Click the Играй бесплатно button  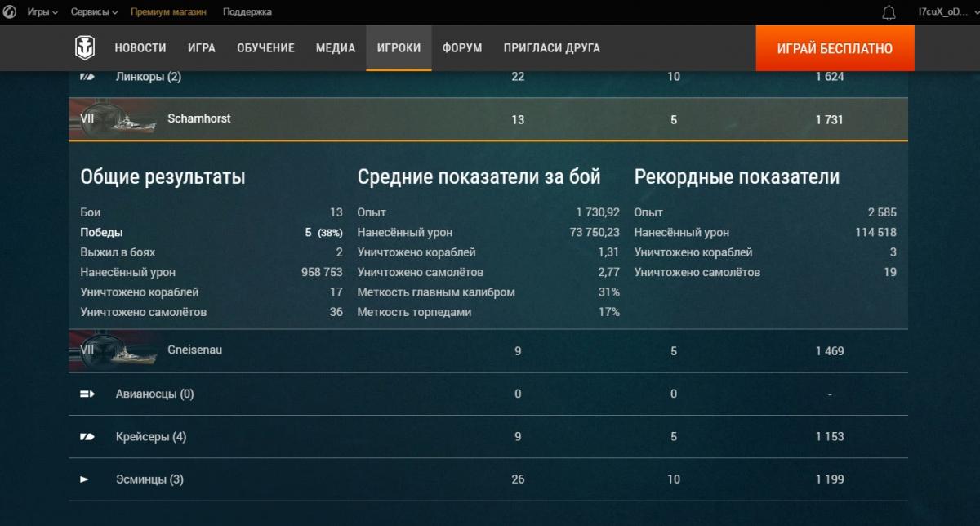pyautogui.click(x=835, y=48)
